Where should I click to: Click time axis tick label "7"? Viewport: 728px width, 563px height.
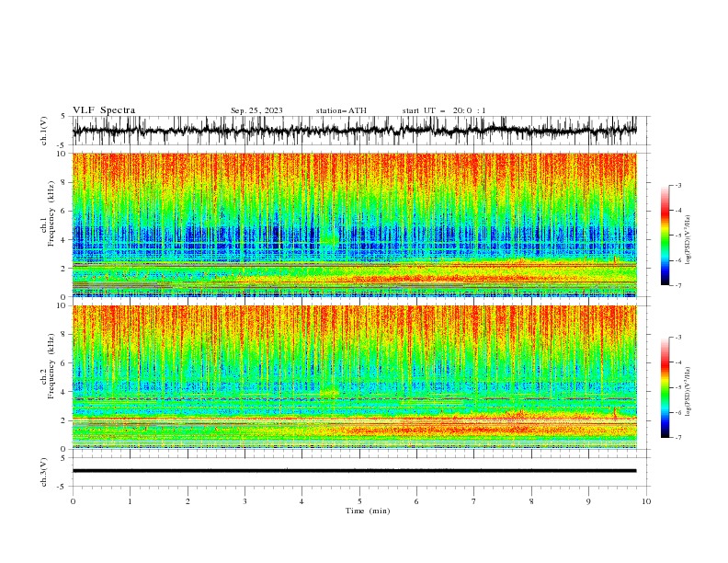coord(474,501)
